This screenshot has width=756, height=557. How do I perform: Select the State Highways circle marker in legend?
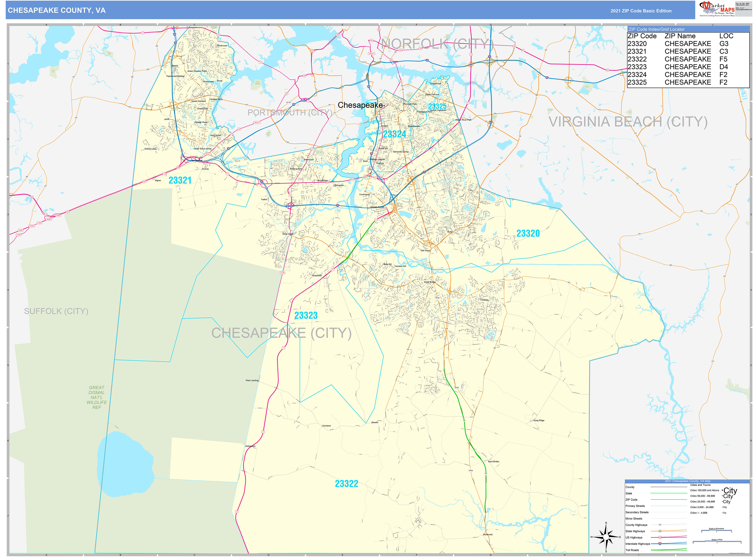[660, 531]
